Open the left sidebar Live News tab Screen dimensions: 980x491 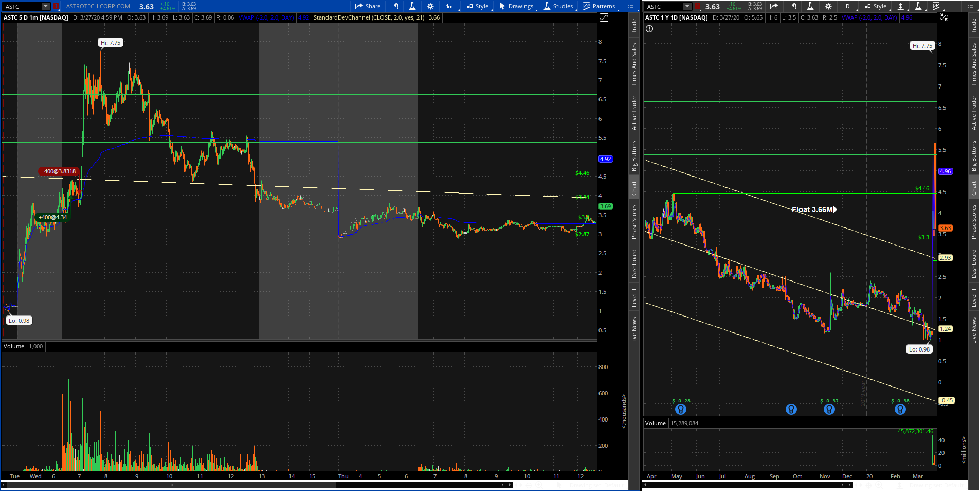pyautogui.click(x=634, y=330)
